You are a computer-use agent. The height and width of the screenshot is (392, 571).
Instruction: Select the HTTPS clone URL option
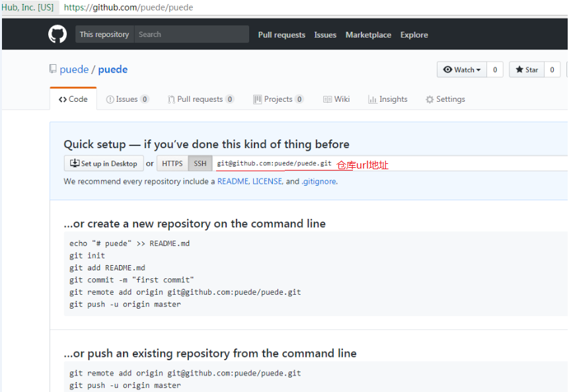pyautogui.click(x=172, y=163)
